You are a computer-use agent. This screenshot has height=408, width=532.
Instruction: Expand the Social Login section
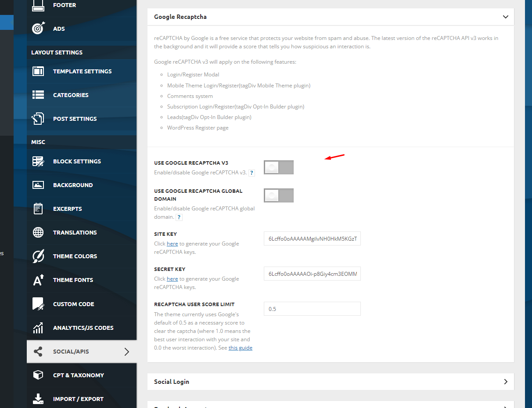pyautogui.click(x=506, y=382)
